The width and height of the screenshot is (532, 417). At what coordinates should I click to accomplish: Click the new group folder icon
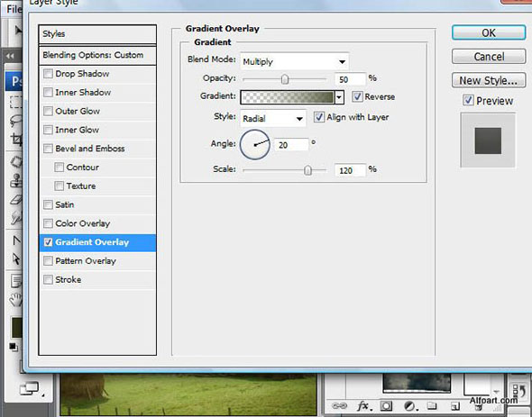(x=432, y=406)
